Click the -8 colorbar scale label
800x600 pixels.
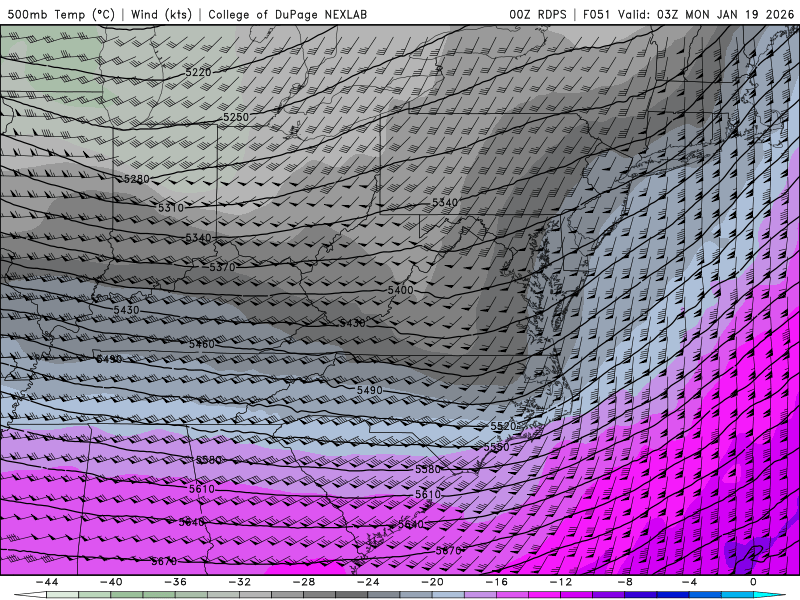tap(626, 582)
